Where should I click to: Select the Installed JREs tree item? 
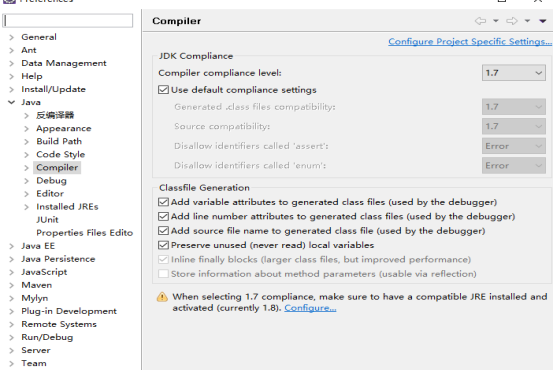(x=67, y=207)
